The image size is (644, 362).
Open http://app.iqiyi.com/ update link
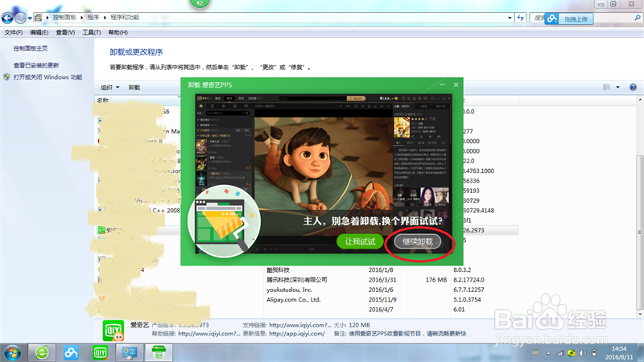click(x=297, y=334)
